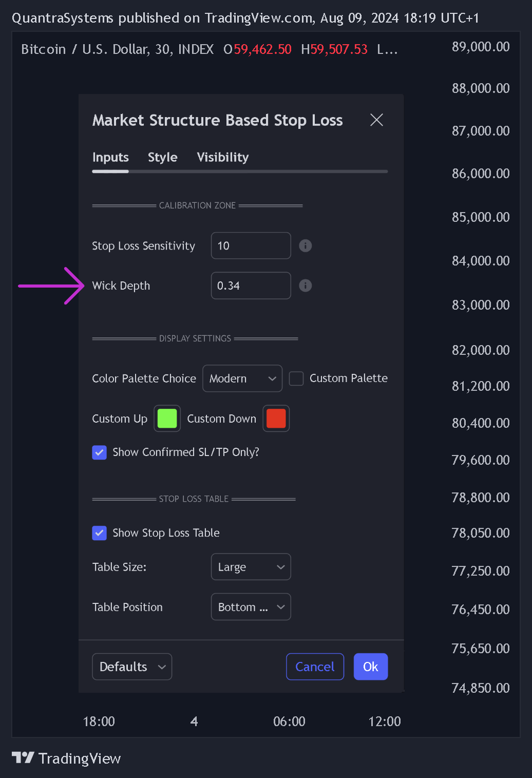This screenshot has height=778, width=532.
Task: Click the Wick Depth info icon
Action: pos(305,286)
